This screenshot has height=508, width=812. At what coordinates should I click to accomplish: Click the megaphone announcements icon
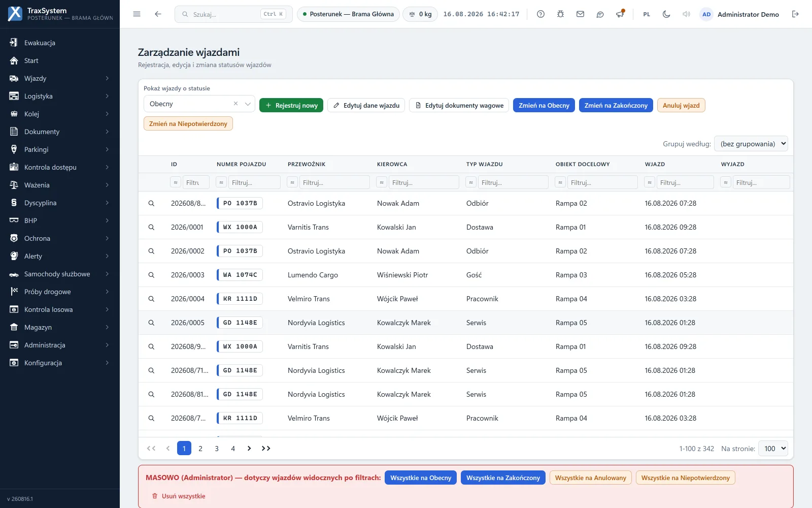pos(620,14)
